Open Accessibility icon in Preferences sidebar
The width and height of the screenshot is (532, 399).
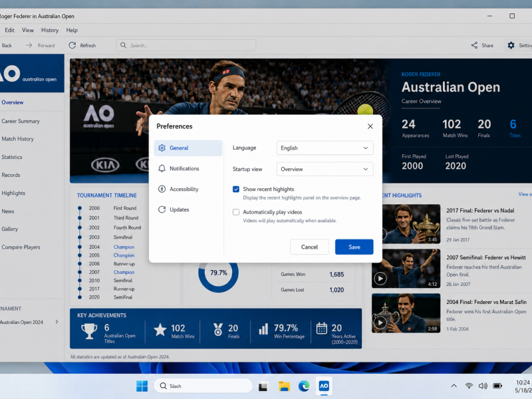click(x=162, y=189)
